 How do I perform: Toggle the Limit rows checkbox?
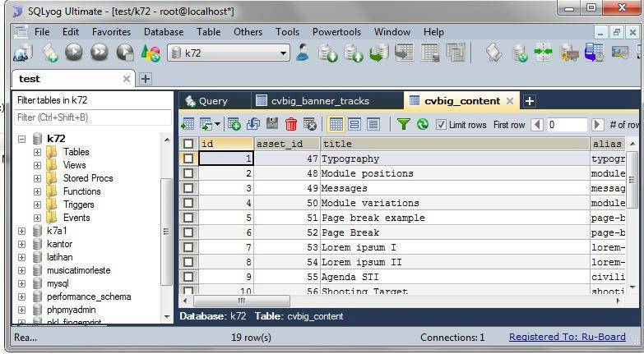click(441, 124)
